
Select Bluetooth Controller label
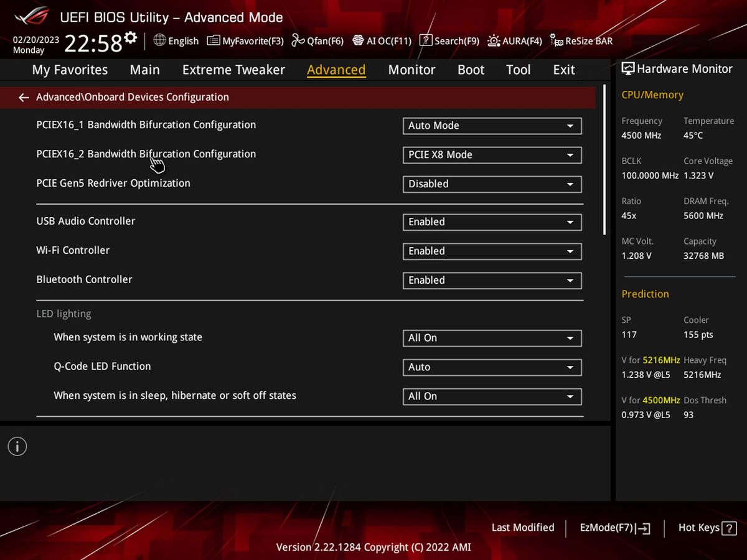click(x=84, y=280)
